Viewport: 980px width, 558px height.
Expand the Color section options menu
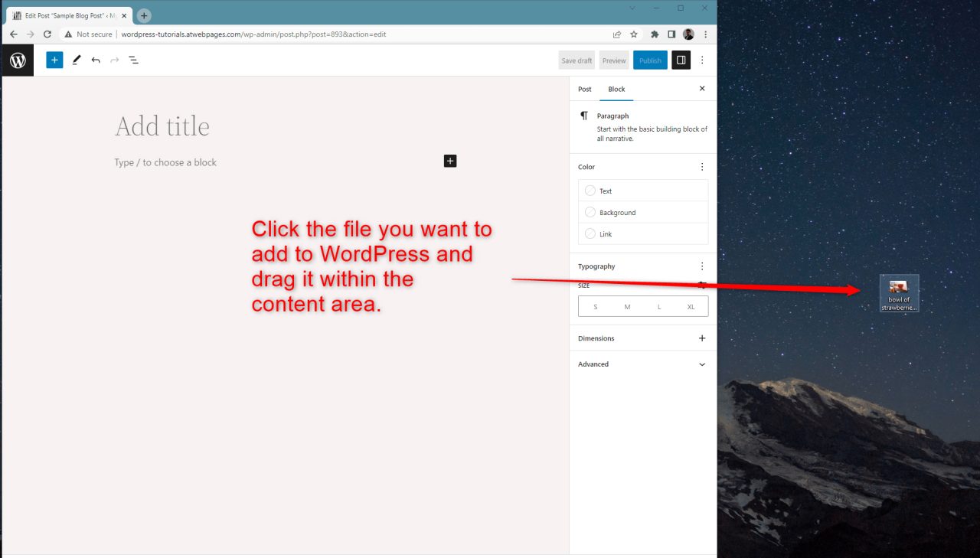point(702,166)
